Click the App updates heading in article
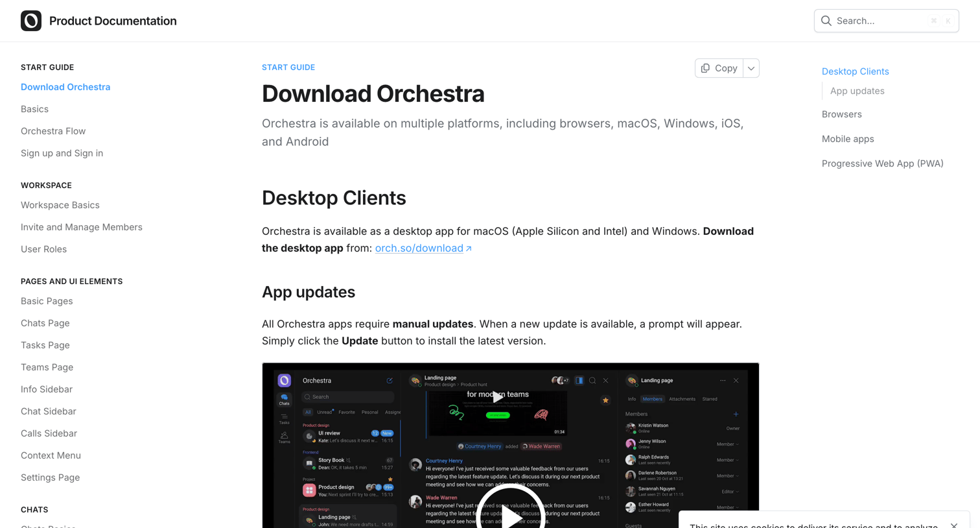The width and height of the screenshot is (980, 528). [309, 292]
